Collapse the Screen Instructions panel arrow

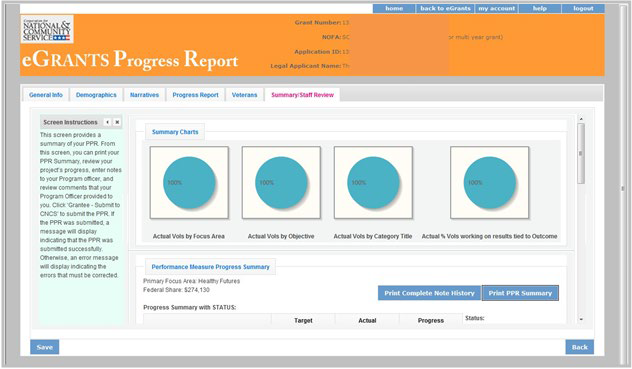[107, 122]
